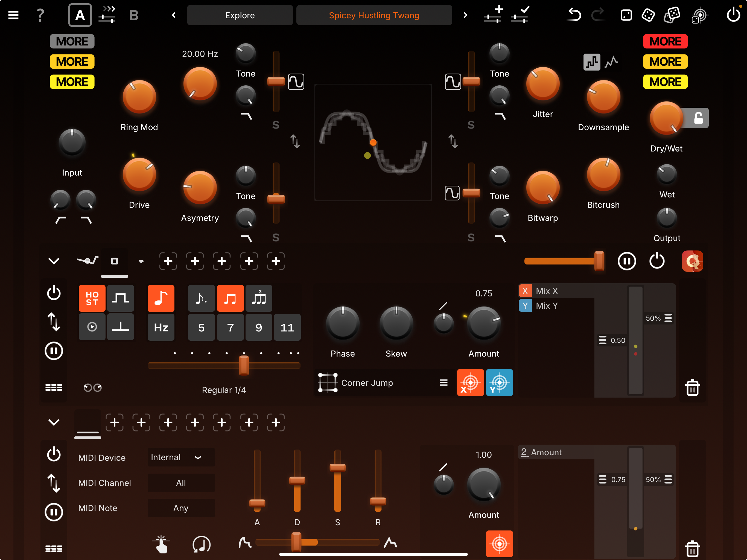Open the MIDI Device Internal dropdown

tap(181, 457)
